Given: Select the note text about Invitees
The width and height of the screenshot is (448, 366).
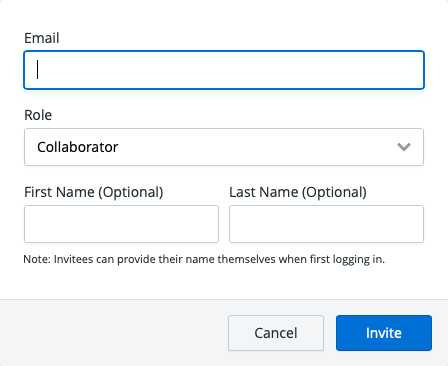Looking at the screenshot, I should [x=204, y=259].
